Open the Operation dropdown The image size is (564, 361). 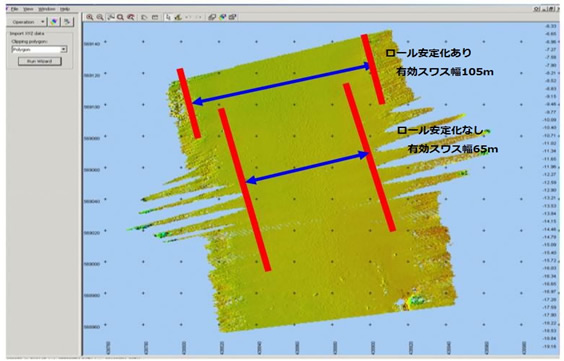point(27,22)
